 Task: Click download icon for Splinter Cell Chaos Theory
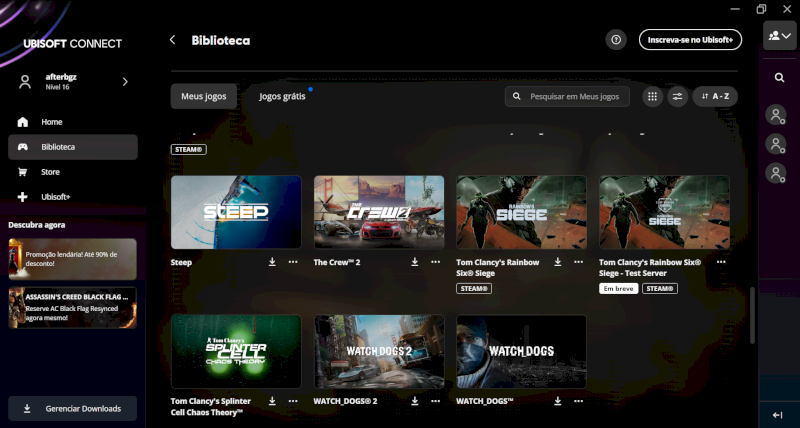click(x=272, y=402)
